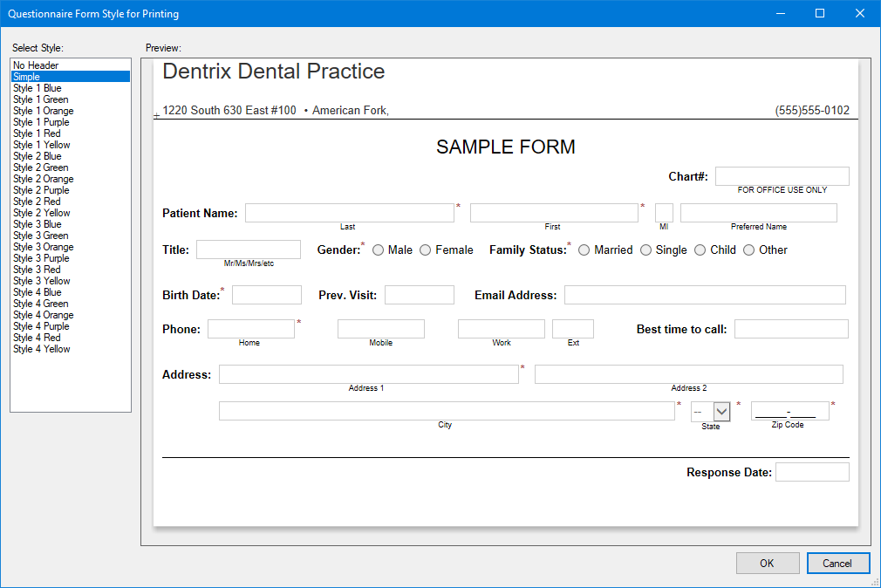Viewport: 881px width, 588px height.
Task: Select the Female gender radio button
Action: click(426, 250)
